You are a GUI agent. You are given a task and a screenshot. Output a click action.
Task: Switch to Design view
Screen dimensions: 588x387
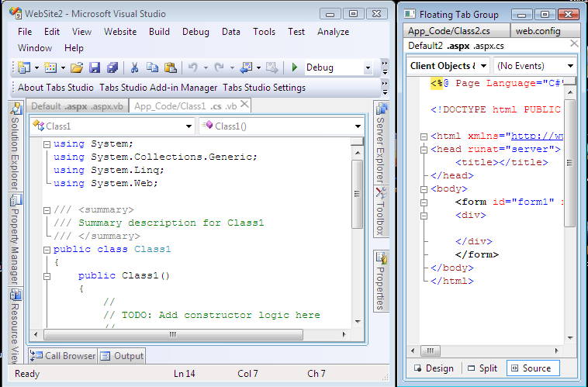(434, 368)
